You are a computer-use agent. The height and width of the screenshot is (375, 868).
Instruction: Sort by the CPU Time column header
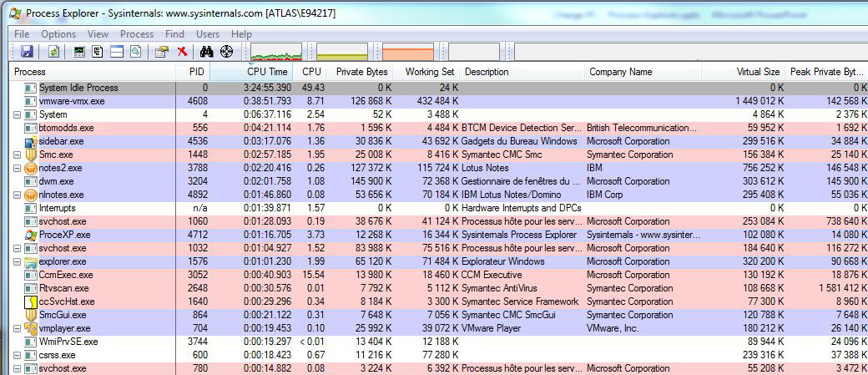click(x=253, y=72)
